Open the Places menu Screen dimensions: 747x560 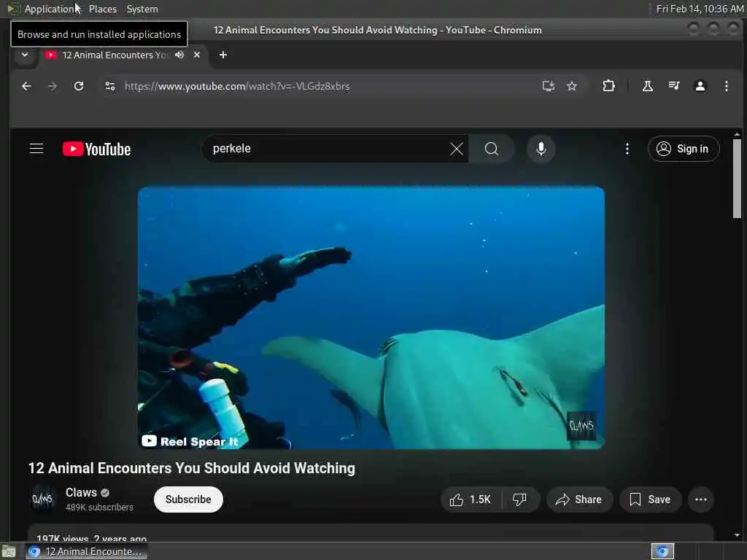(x=102, y=9)
